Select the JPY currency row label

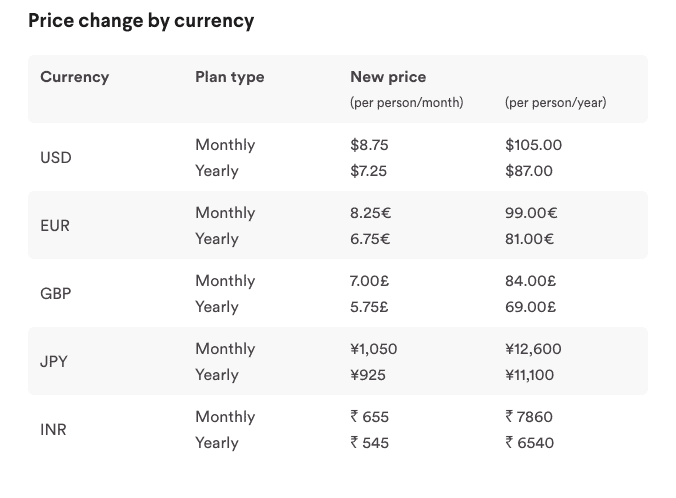54,362
